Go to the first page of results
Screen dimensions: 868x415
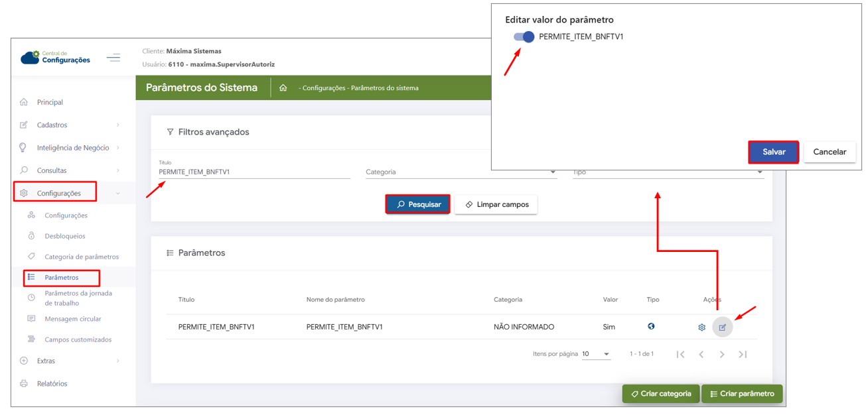(x=680, y=354)
